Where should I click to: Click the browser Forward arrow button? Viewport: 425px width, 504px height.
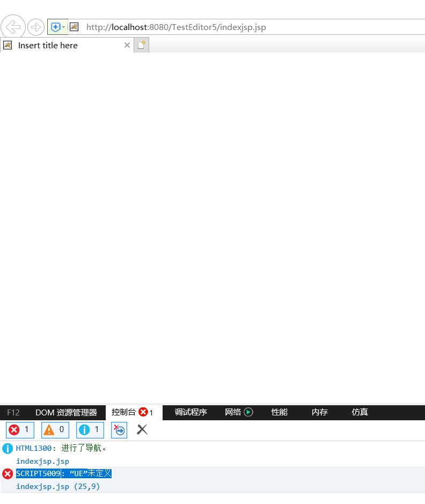point(35,27)
